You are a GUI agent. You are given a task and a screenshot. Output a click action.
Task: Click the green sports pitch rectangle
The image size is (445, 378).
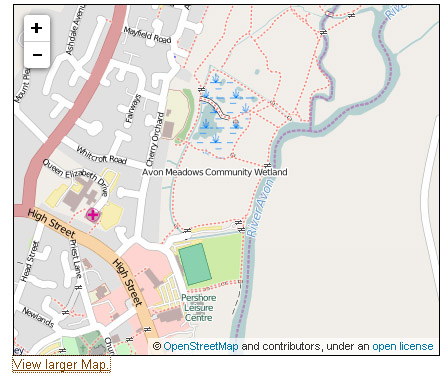pyautogui.click(x=195, y=264)
